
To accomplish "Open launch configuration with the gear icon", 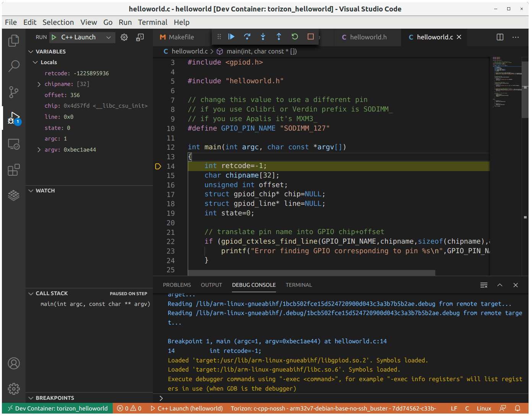I will [124, 37].
